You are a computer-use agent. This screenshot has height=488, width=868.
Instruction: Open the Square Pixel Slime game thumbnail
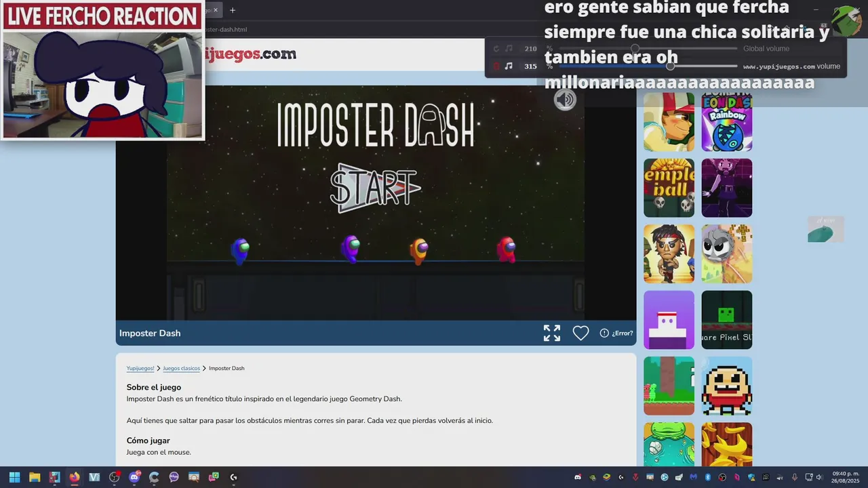coord(727,320)
